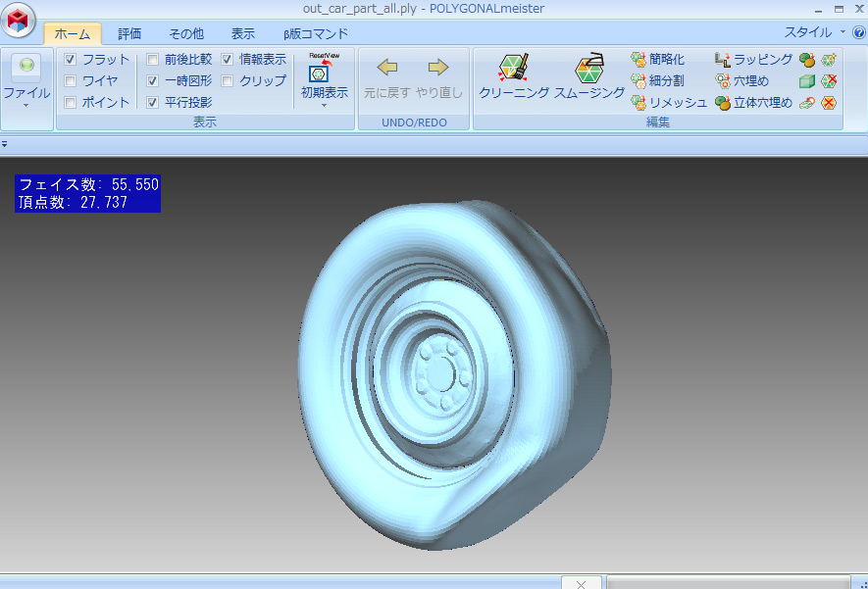The width and height of the screenshot is (868, 589).
Task: Click the green cube icon
Action: (x=807, y=81)
